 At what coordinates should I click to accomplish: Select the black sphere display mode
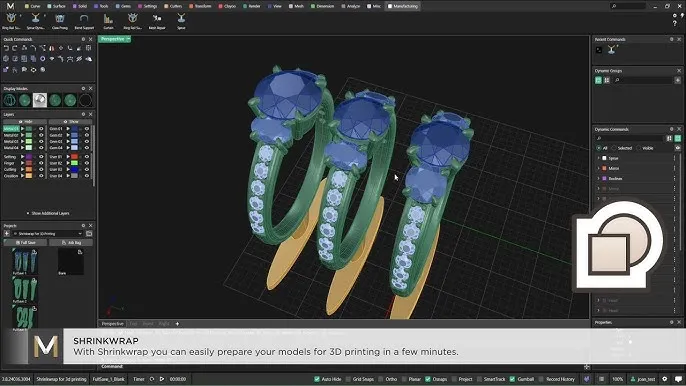coord(85,100)
